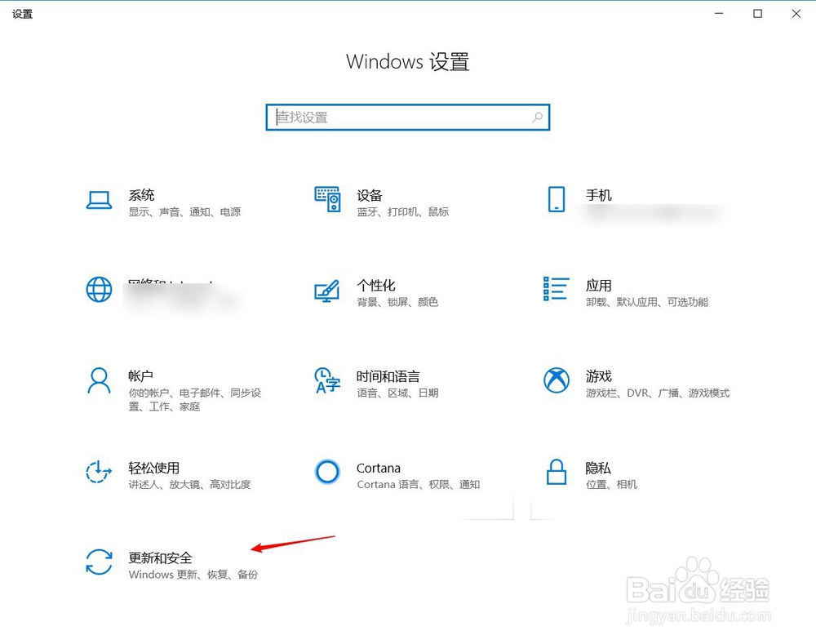The width and height of the screenshot is (816, 644).
Task: Open the 手机 phone icon
Action: coord(557,199)
